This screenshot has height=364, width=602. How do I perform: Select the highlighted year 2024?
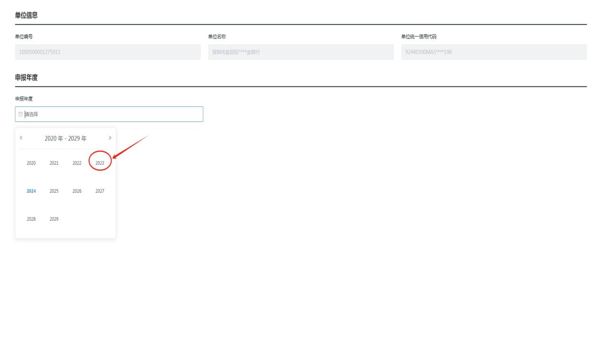coord(31,191)
